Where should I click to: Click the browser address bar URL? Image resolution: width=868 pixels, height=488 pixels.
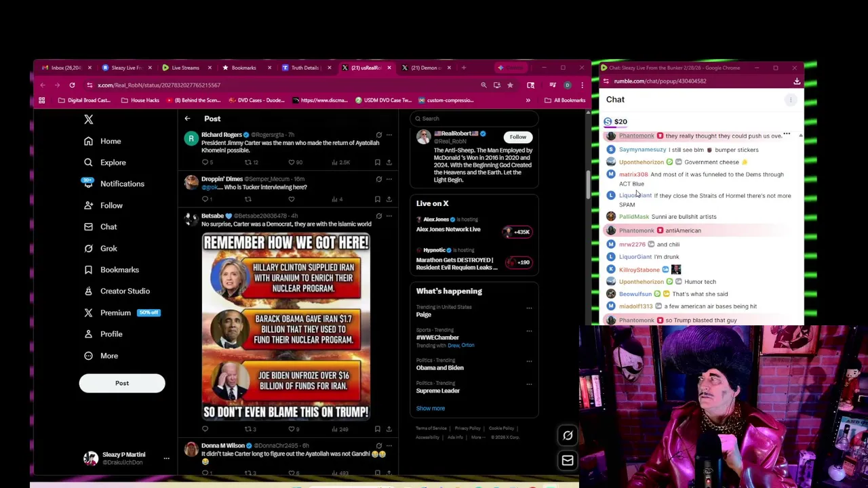pos(159,85)
